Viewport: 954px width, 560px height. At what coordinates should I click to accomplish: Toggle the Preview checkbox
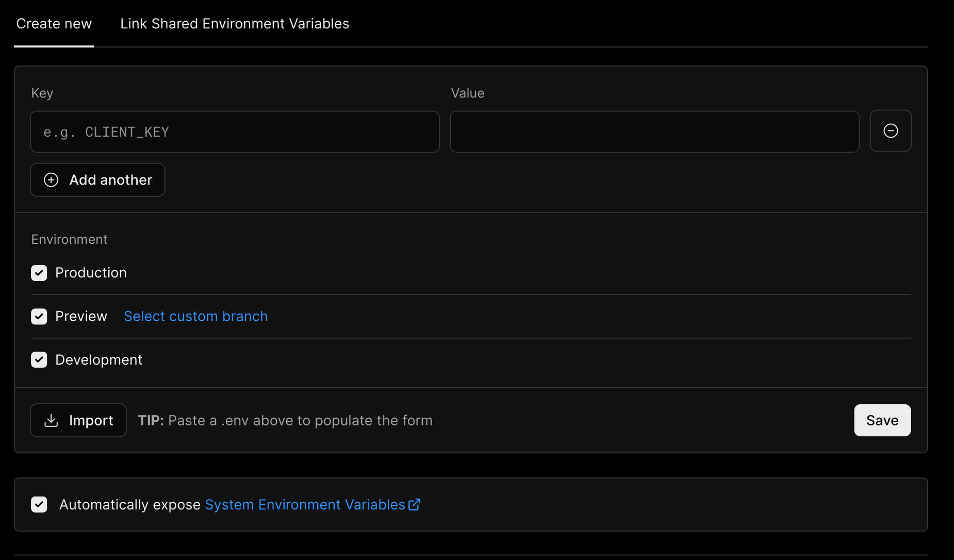39,317
